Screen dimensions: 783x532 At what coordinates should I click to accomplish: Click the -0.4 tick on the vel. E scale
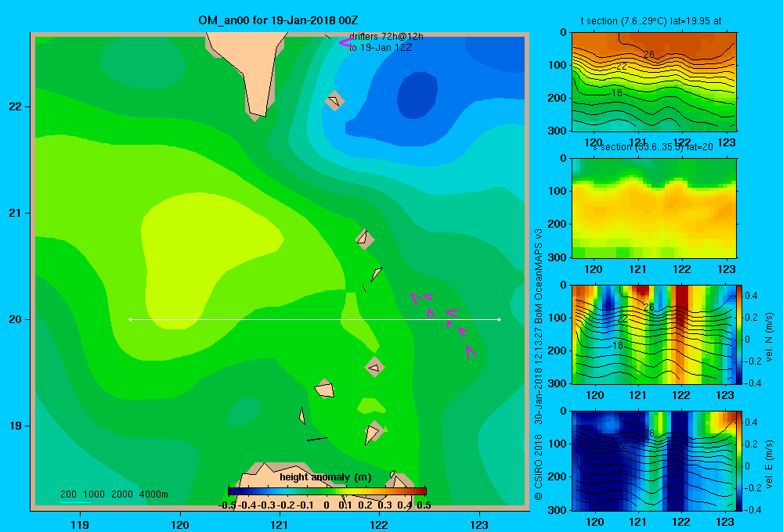click(x=752, y=509)
